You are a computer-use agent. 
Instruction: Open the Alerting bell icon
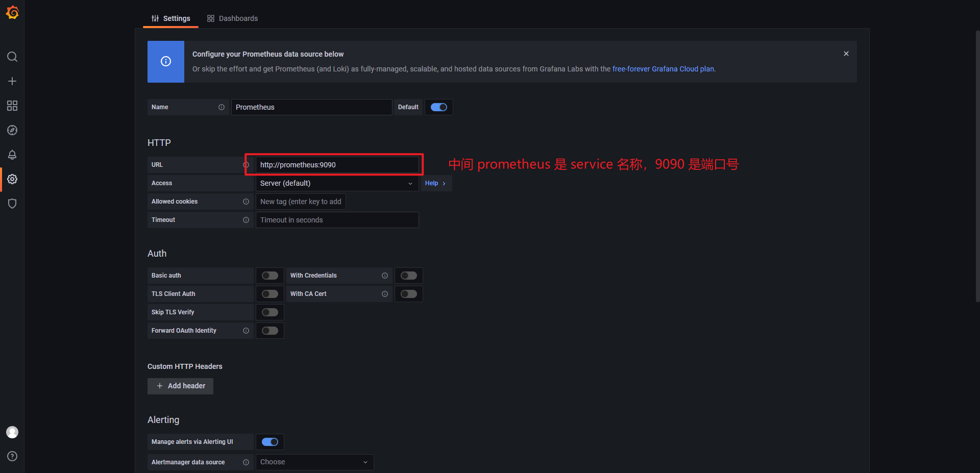(x=12, y=155)
